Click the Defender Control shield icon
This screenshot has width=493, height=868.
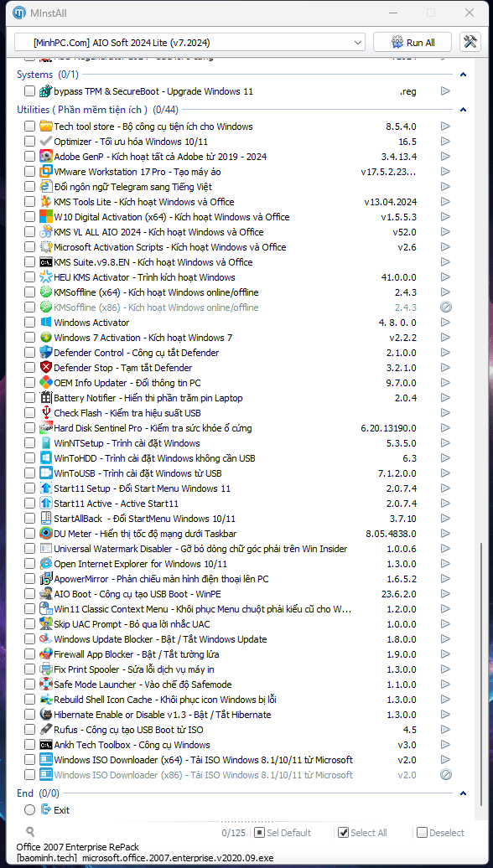coord(46,352)
